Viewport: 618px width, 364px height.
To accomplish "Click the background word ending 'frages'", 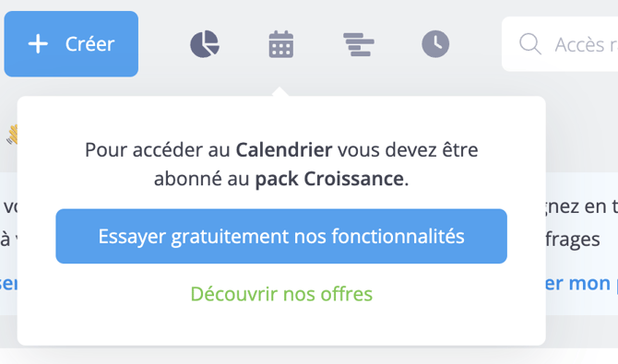I will tap(573, 239).
